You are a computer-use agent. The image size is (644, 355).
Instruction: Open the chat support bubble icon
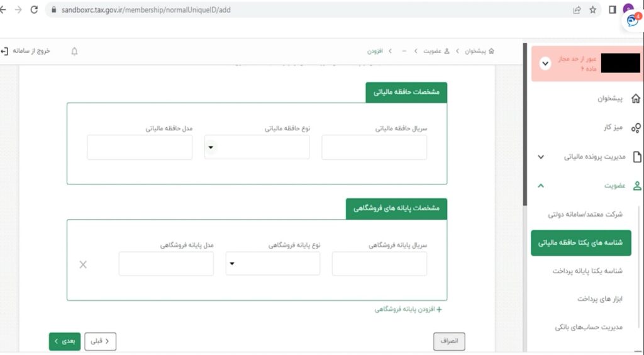coord(633,20)
